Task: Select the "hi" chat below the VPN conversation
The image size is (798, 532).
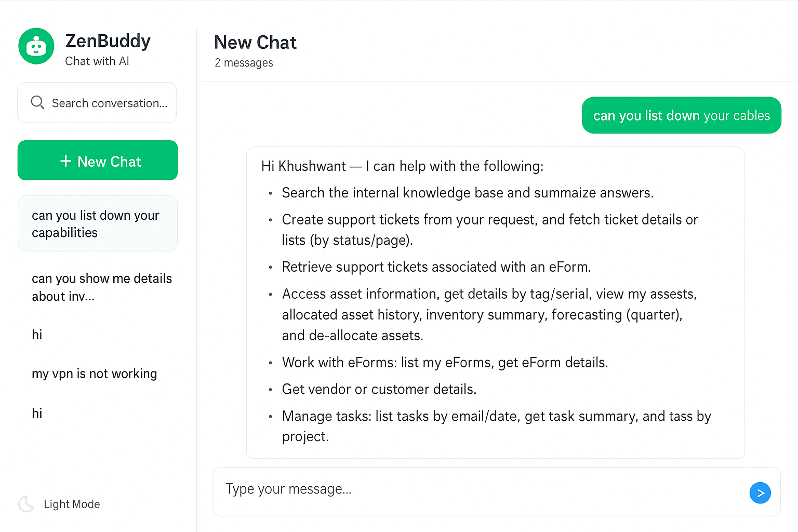Action: click(37, 414)
